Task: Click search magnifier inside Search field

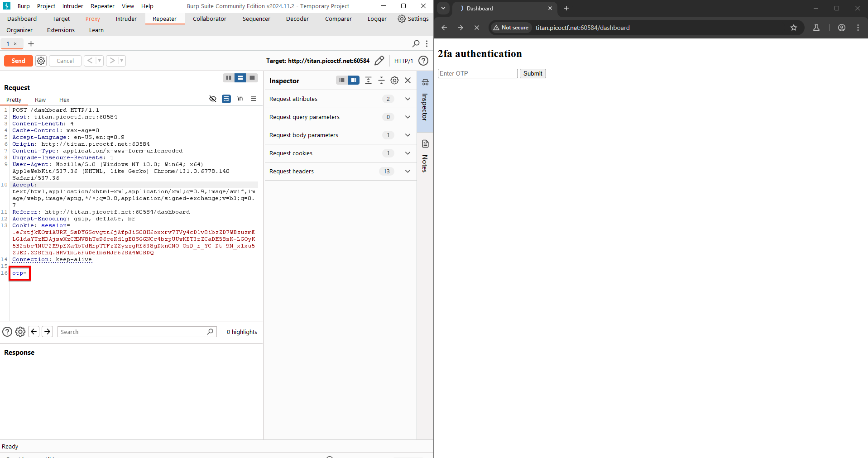Action: click(210, 332)
